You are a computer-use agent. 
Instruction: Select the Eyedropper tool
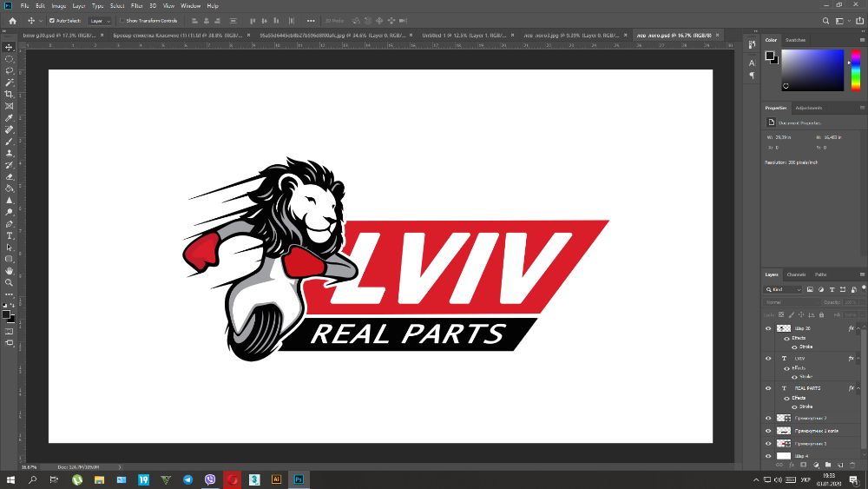[x=9, y=118]
